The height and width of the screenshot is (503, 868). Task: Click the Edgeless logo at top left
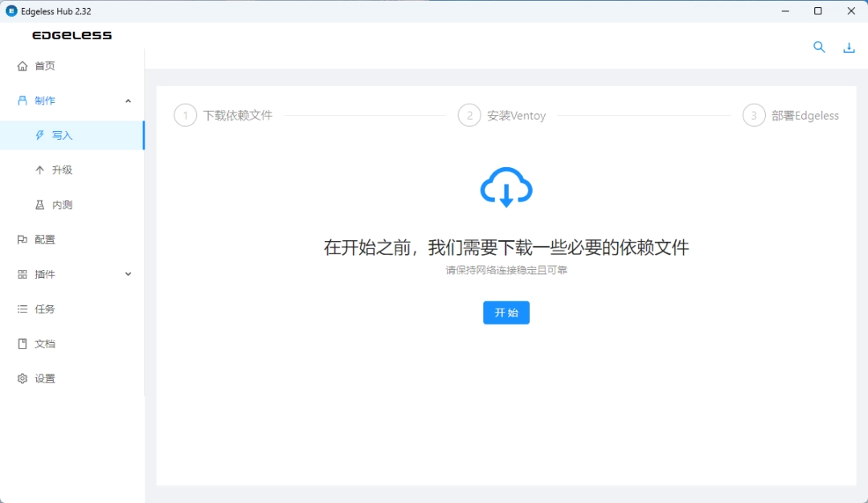72,35
